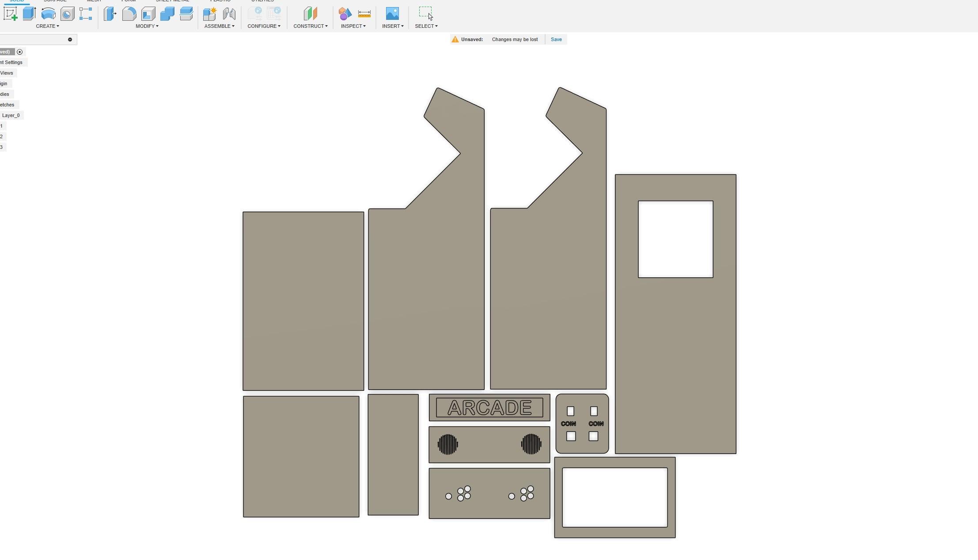
Task: Click the window Select tool icon
Action: tap(426, 13)
